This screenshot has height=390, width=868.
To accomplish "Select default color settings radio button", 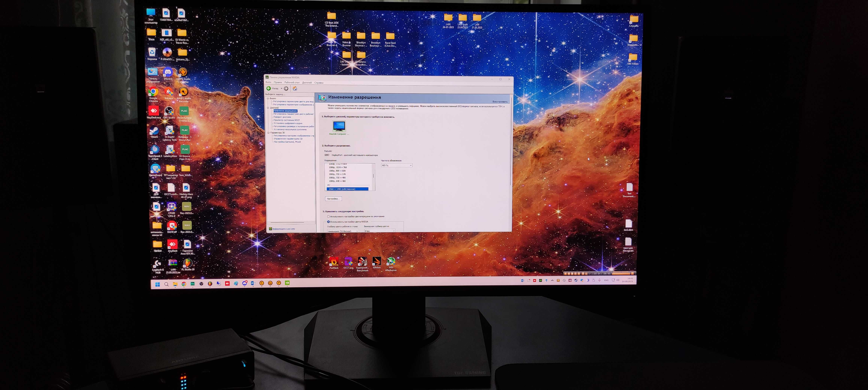I will click(328, 216).
